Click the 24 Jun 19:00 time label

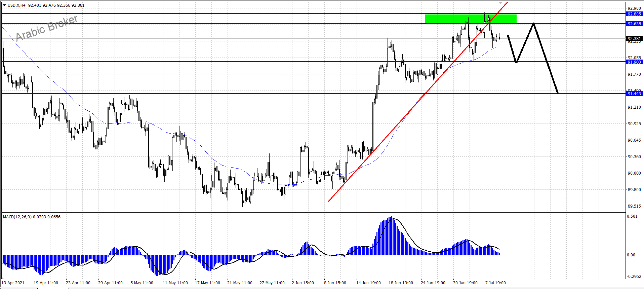tap(433, 283)
